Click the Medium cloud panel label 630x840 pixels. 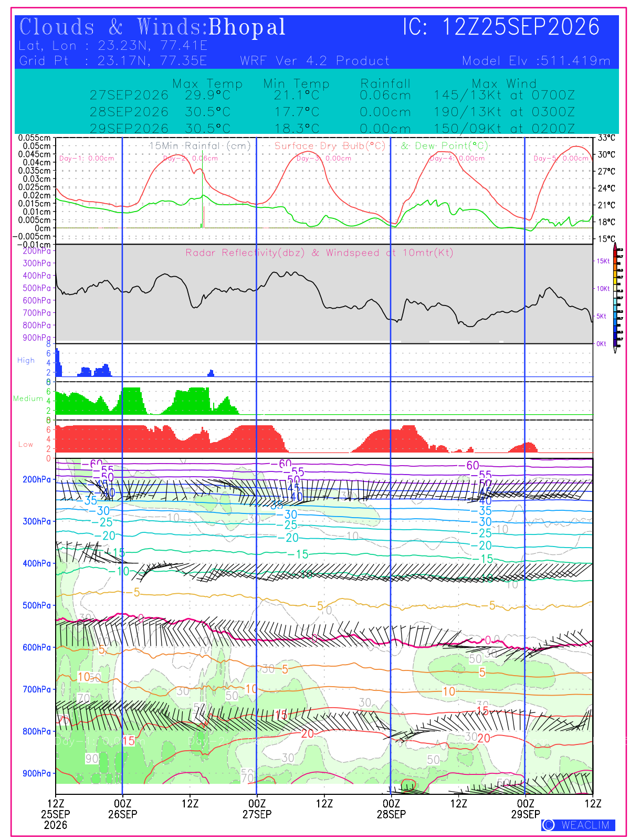coord(28,398)
